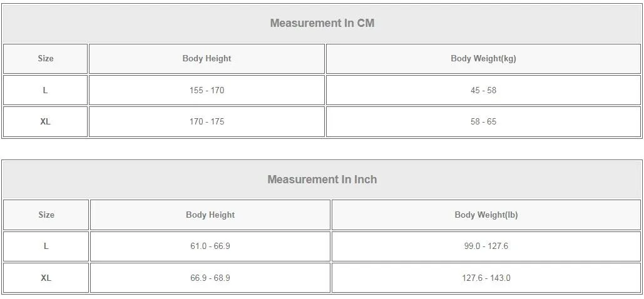Select the XL size cell in the CM table
The image size is (644, 299).
[x=46, y=121]
